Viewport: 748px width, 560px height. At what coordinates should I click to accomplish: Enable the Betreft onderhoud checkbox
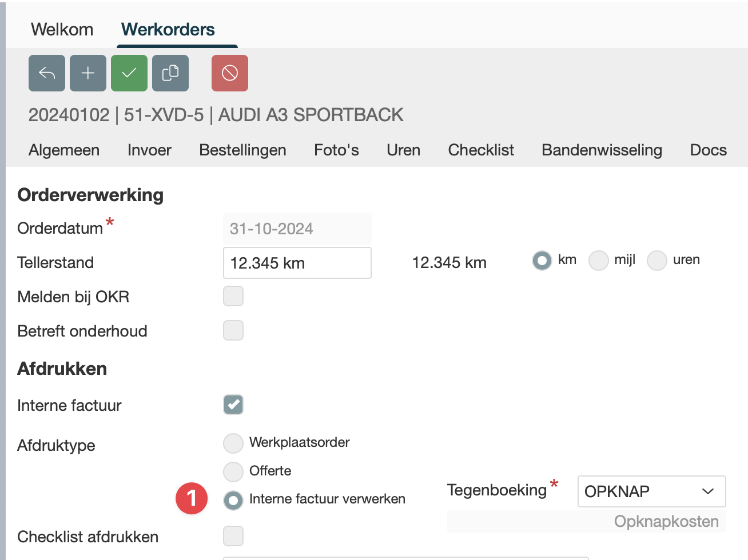[233, 331]
